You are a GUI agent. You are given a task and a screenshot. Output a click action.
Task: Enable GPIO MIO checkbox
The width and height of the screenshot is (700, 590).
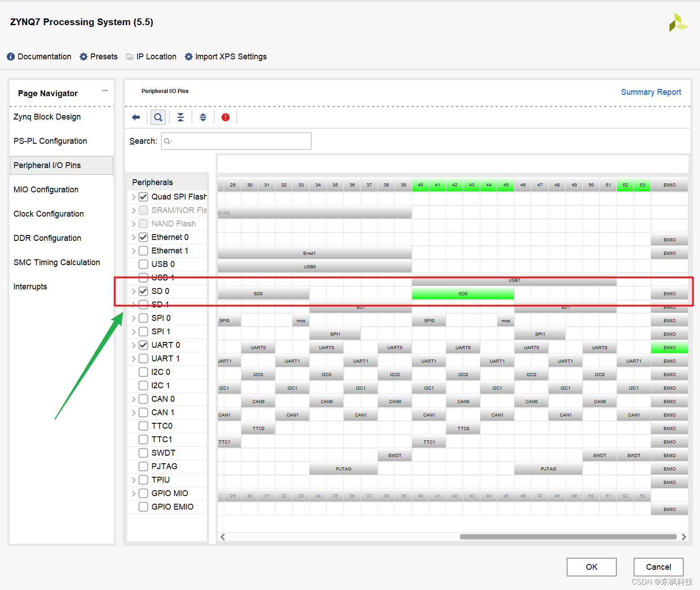pos(143,493)
